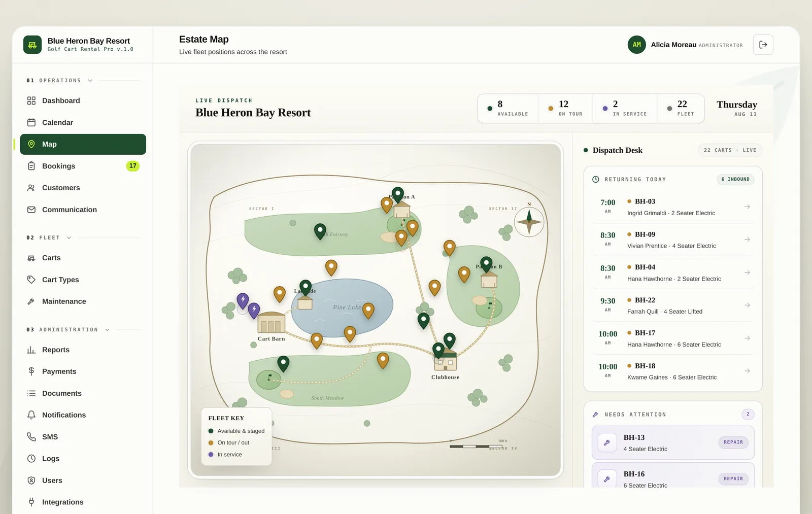Viewport: 812px width, 514px height.
Task: Click the Integrations plug icon
Action: (31, 502)
